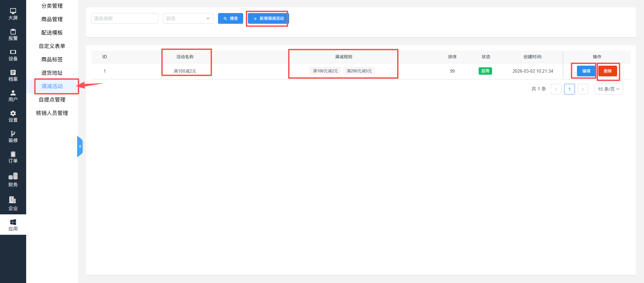This screenshot has height=283, width=644.
Task: Open 自定义表单 menu item
Action: point(52,46)
